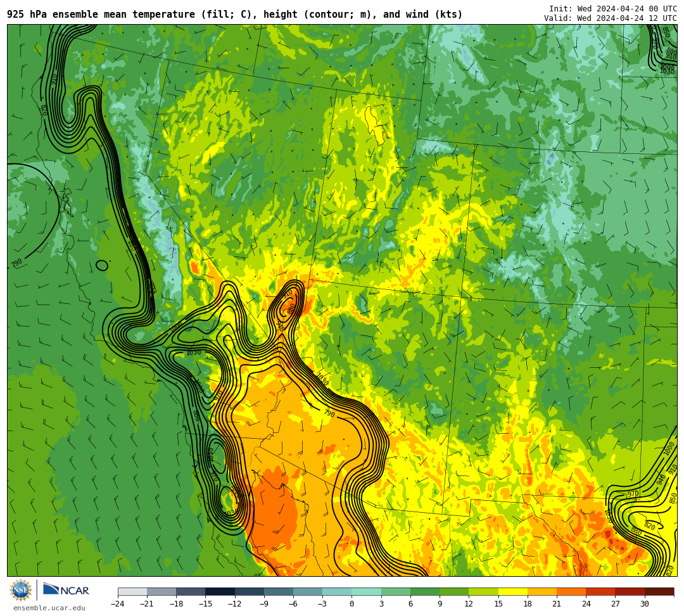Click the -12 colorbar label
684x616 pixels.
(x=235, y=604)
